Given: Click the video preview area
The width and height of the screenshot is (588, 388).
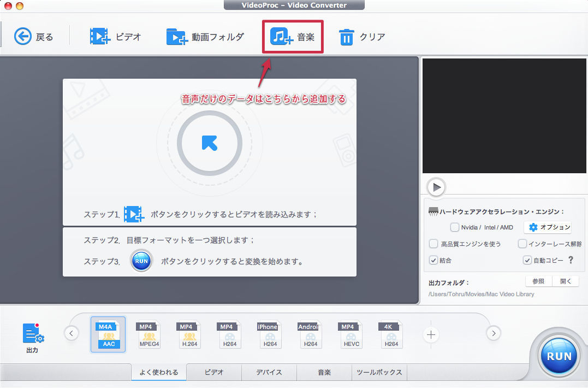Looking at the screenshot, I should pos(504,115).
